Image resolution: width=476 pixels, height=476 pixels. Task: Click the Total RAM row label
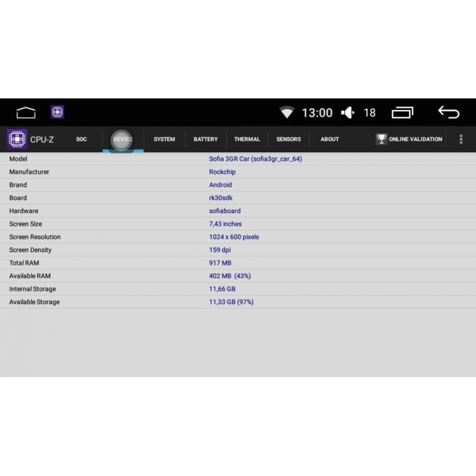point(24,263)
